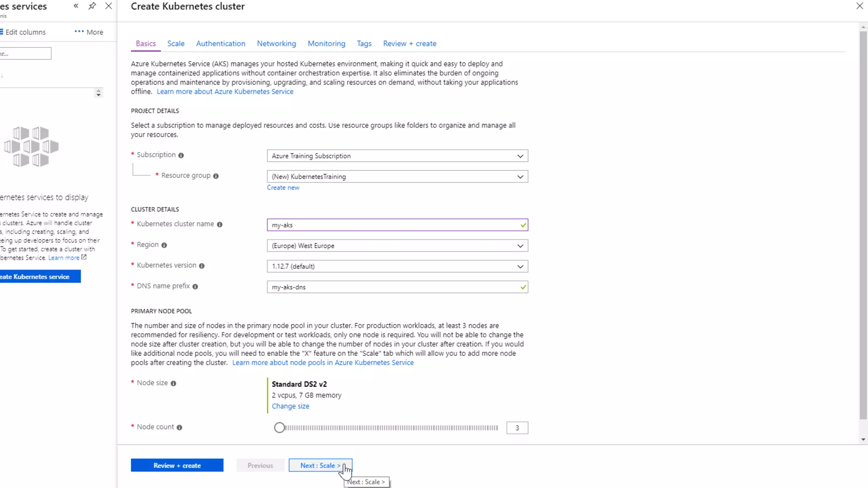
Task: Pin the Kubernetes services blade
Action: (x=92, y=6)
